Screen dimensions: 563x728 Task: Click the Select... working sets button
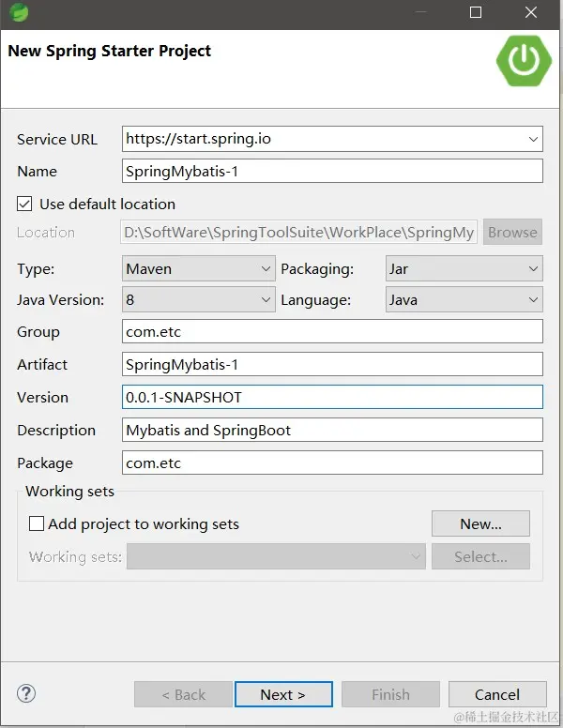tap(480, 556)
